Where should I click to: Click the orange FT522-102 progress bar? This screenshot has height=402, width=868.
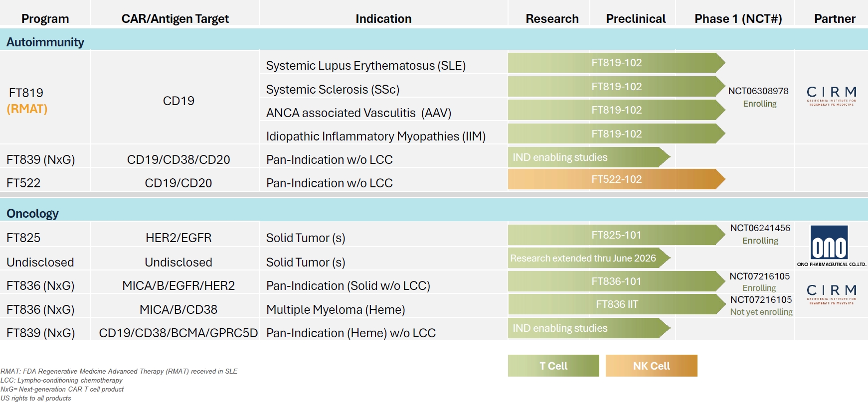point(616,179)
